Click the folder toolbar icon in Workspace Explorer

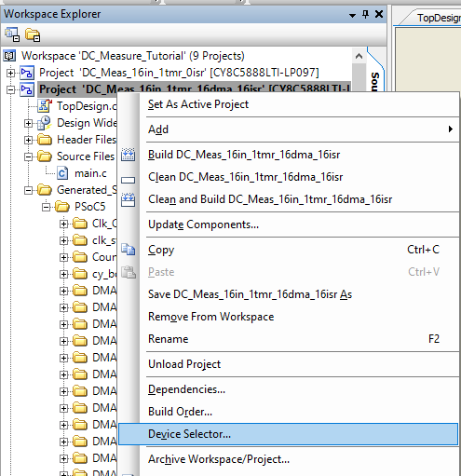point(33,34)
